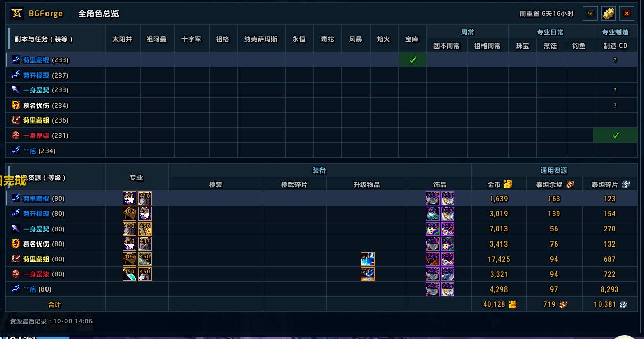The height and width of the screenshot is (339, 644).
Task: Click the 周重置 6天16小时 timer text
Action: click(x=546, y=14)
